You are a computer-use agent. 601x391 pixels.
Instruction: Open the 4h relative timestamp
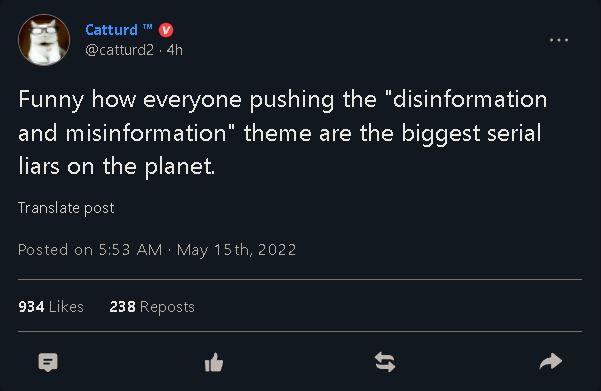tap(175, 50)
